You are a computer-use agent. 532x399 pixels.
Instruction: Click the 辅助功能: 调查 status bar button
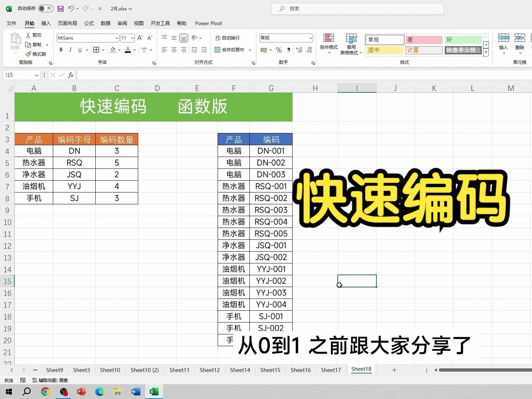point(50,380)
